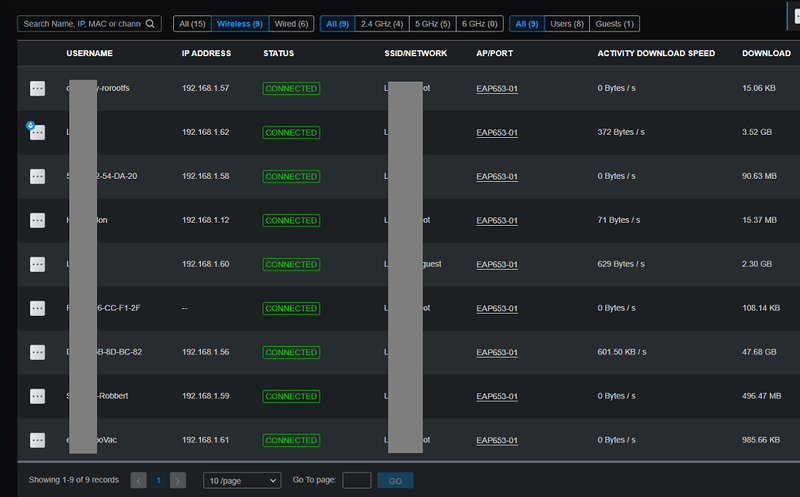Open EAP653-01 link in 192.168.1.56 row
This screenshot has height=497, width=800.
497,352
